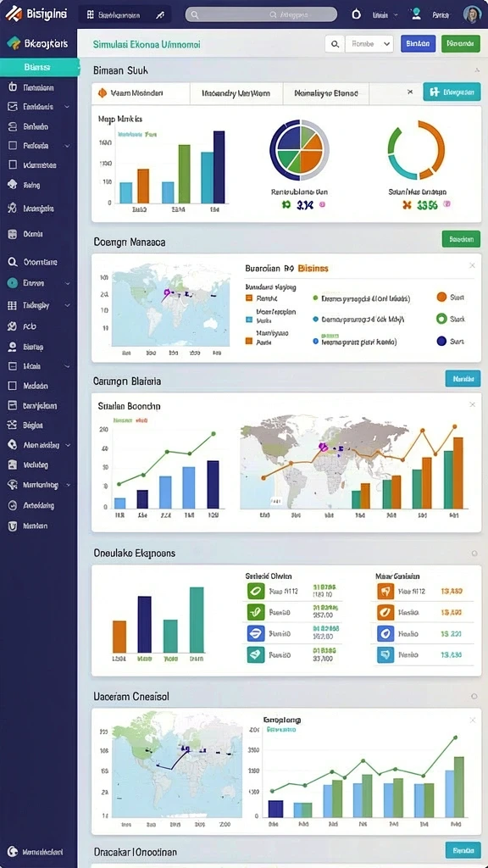488x868 pixels.
Task: Switch to the Itaoendry Uas Wem tab
Action: click(x=236, y=93)
